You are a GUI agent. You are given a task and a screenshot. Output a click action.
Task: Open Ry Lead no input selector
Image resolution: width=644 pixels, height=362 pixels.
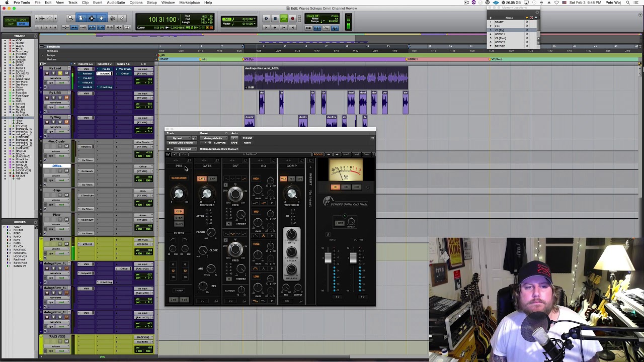[144, 69]
